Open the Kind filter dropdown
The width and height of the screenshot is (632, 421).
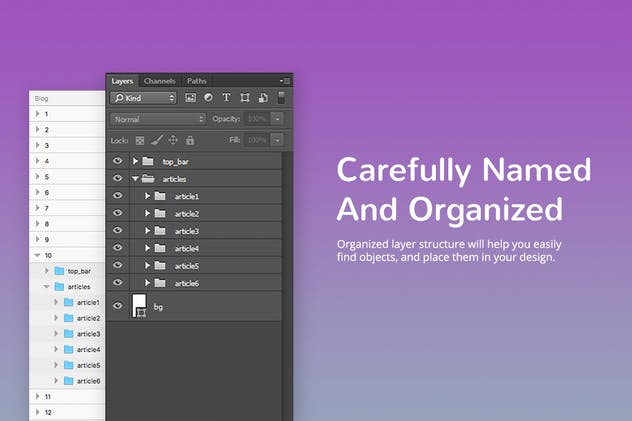coord(144,98)
